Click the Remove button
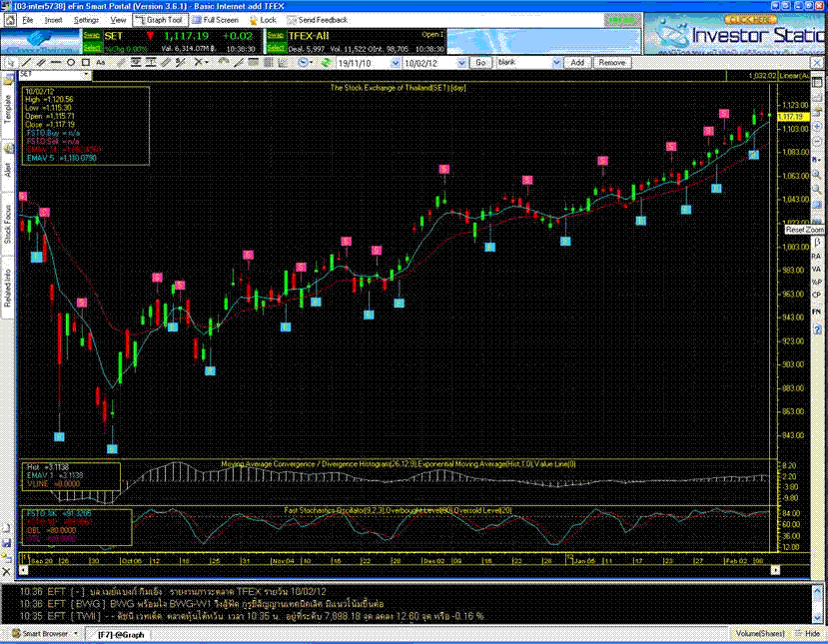The width and height of the screenshot is (828, 644). [x=612, y=63]
